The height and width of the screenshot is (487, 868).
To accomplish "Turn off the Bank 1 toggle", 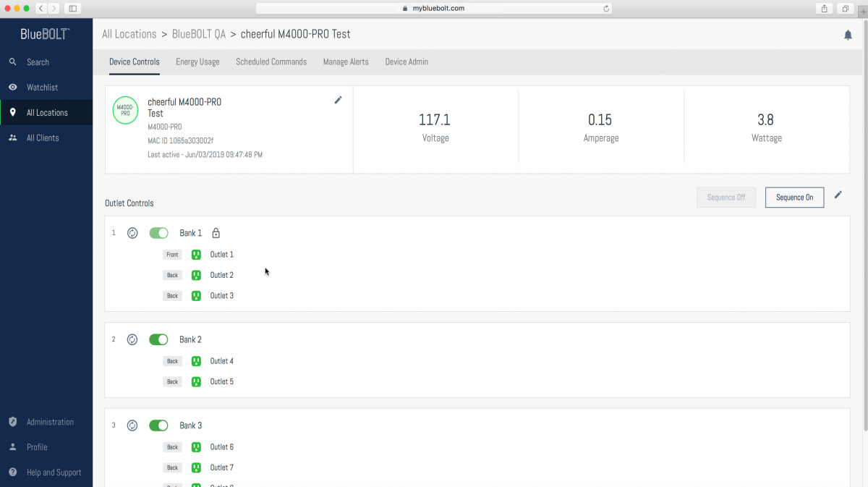I will tap(158, 233).
